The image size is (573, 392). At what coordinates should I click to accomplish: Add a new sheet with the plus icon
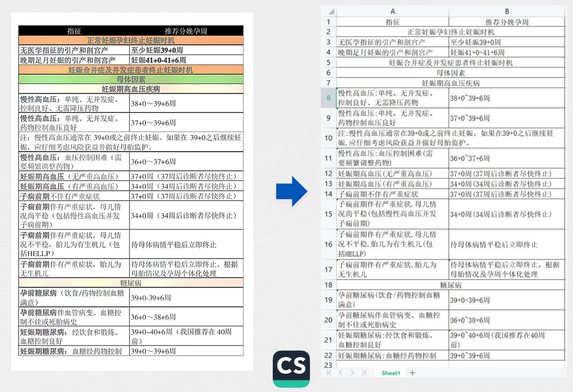point(412,373)
